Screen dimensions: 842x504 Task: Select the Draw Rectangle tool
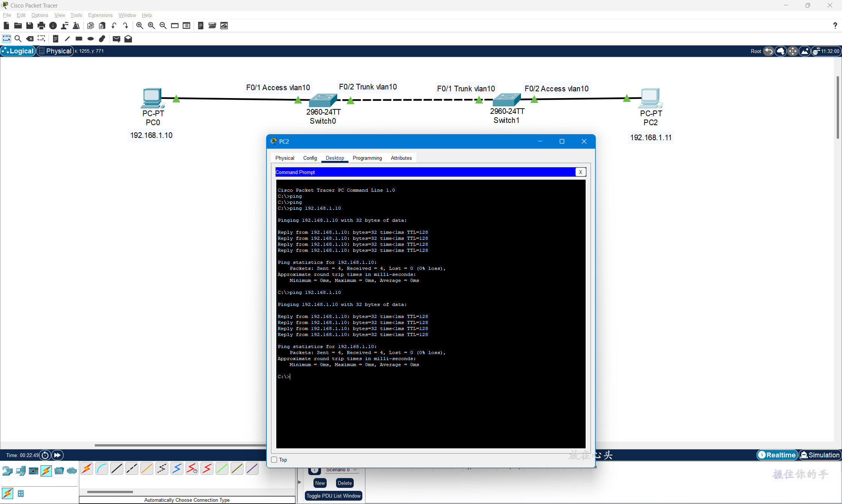(79, 39)
